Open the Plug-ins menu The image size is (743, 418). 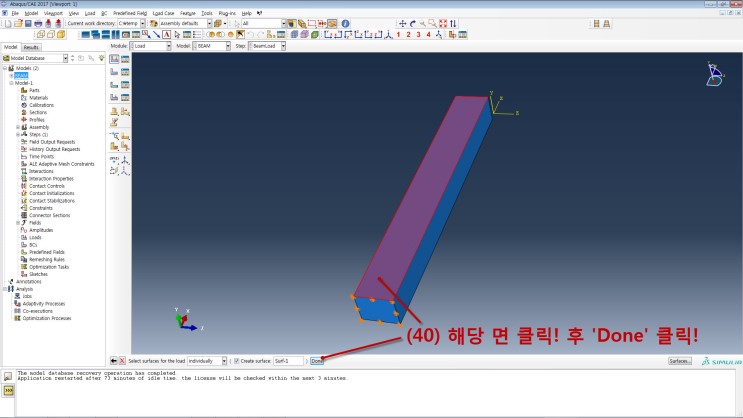tap(227, 13)
